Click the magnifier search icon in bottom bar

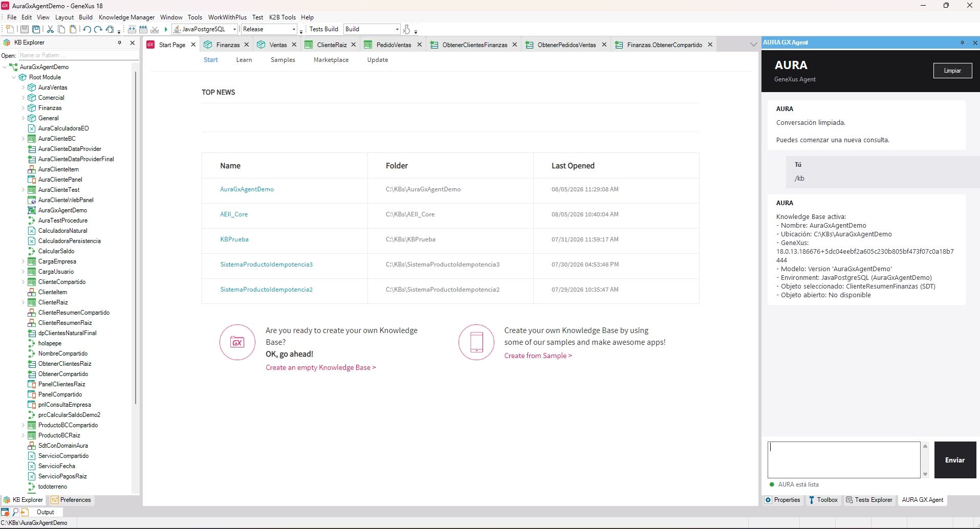tap(15, 512)
